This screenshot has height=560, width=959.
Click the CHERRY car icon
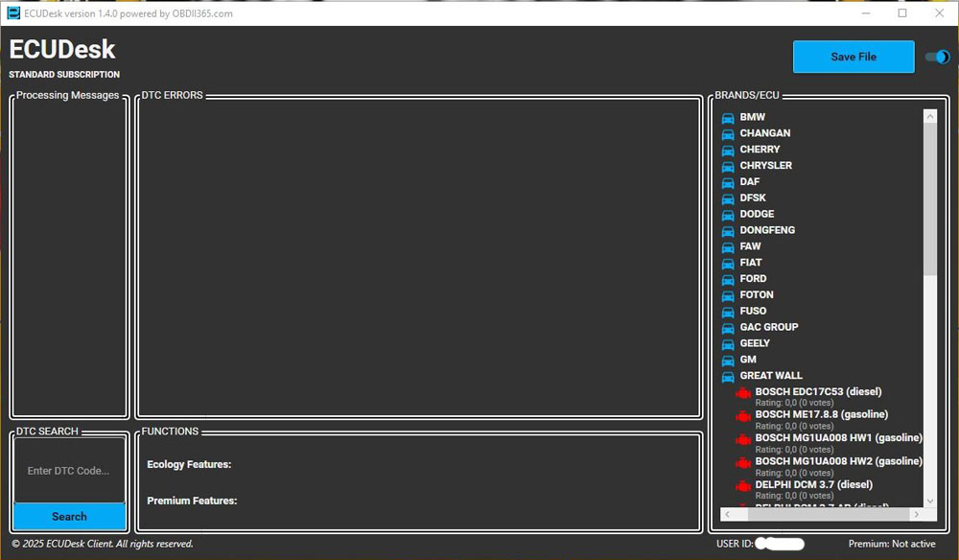click(x=728, y=151)
